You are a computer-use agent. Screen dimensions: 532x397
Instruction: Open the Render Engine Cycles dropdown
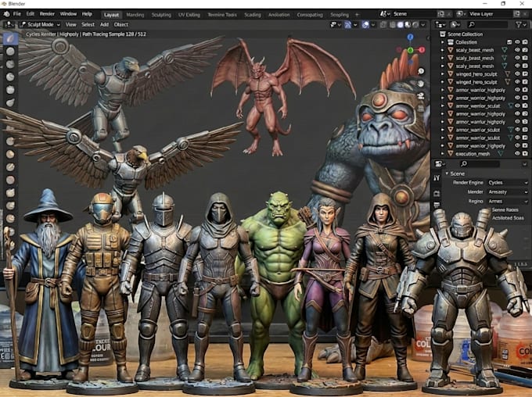[508, 182]
